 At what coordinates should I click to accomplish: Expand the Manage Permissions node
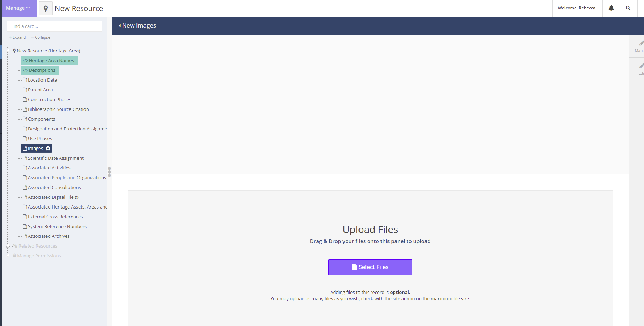tap(7, 256)
